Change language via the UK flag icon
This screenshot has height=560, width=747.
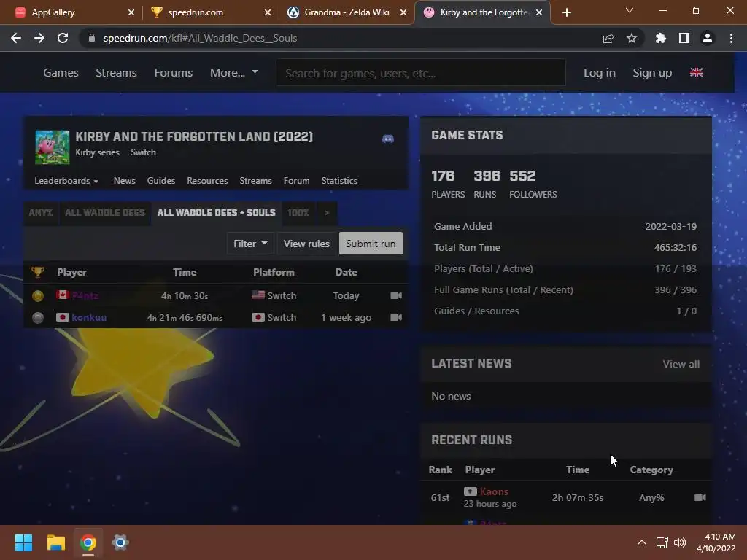pos(697,72)
